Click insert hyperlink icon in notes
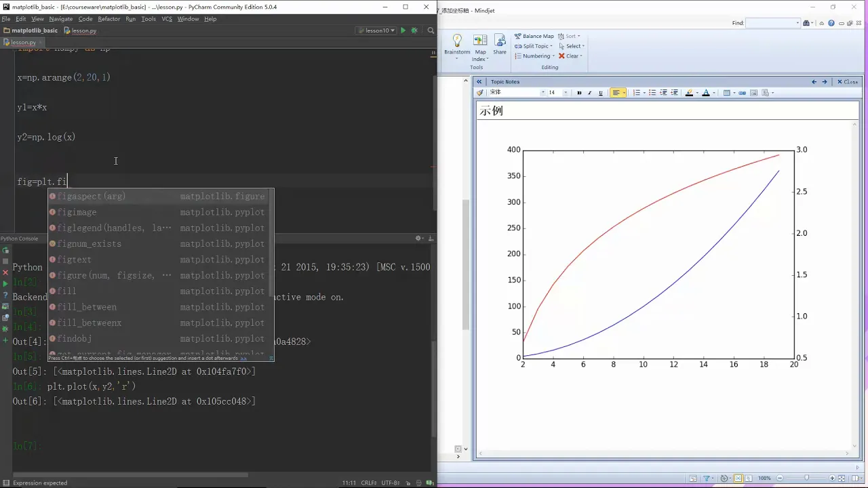 tap(742, 93)
